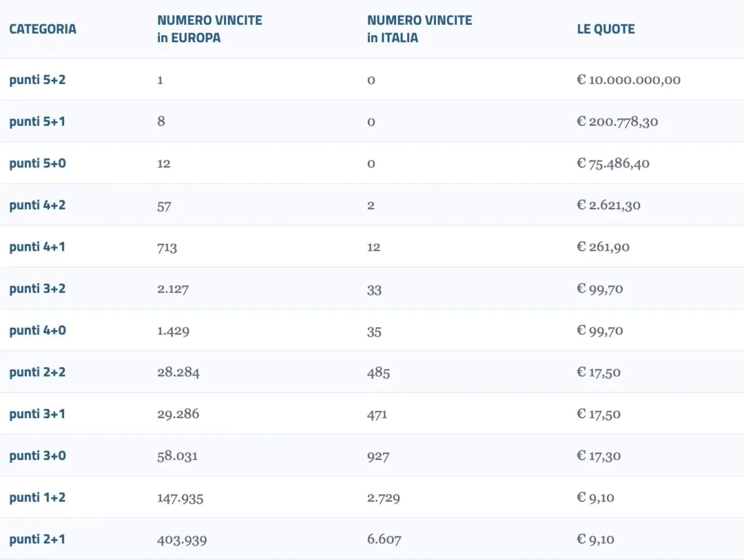This screenshot has height=560, width=744.
Task: Select the punti 4+1 row label
Action: tap(37, 246)
